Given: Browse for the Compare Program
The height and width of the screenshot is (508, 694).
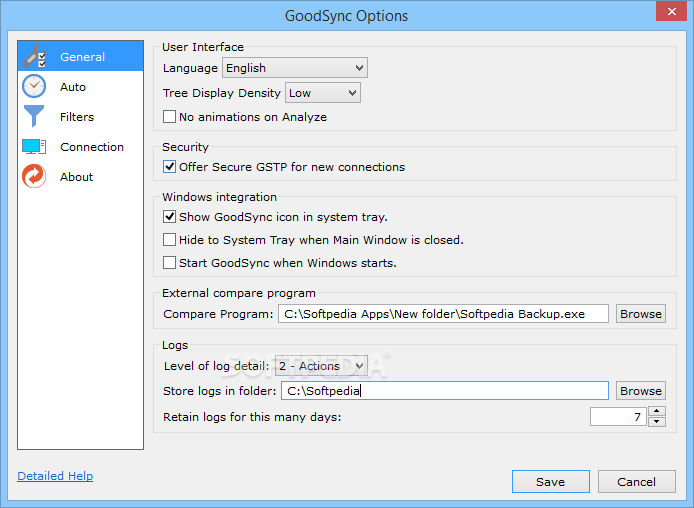Looking at the screenshot, I should click(640, 314).
